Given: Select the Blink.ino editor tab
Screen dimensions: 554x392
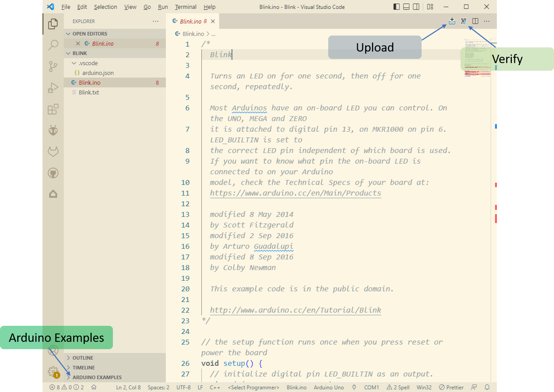Looking at the screenshot, I should (x=193, y=21).
